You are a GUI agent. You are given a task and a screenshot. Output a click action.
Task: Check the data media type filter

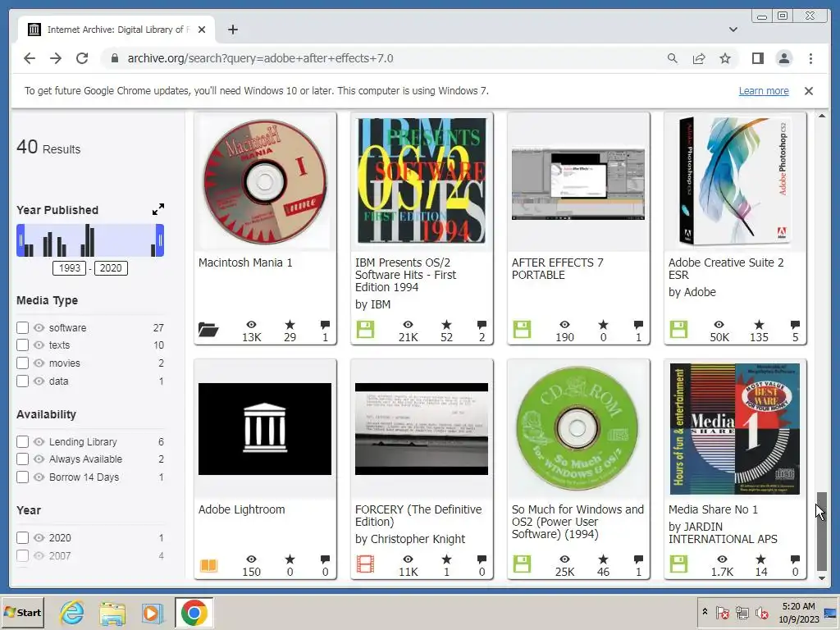click(22, 381)
